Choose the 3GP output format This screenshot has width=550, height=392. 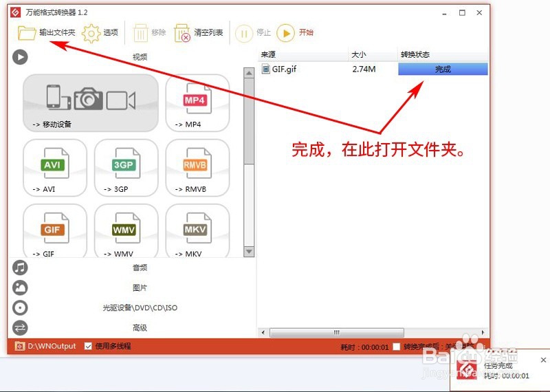[x=126, y=168]
